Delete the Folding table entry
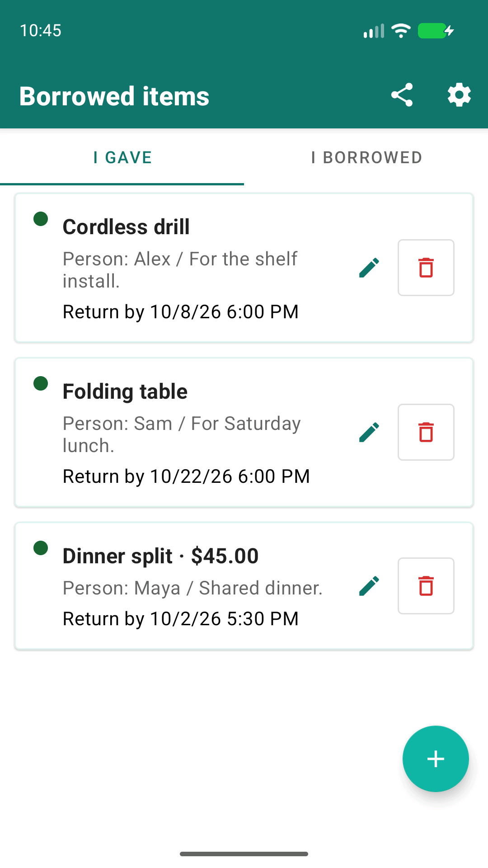The width and height of the screenshot is (488, 868). [x=426, y=432]
